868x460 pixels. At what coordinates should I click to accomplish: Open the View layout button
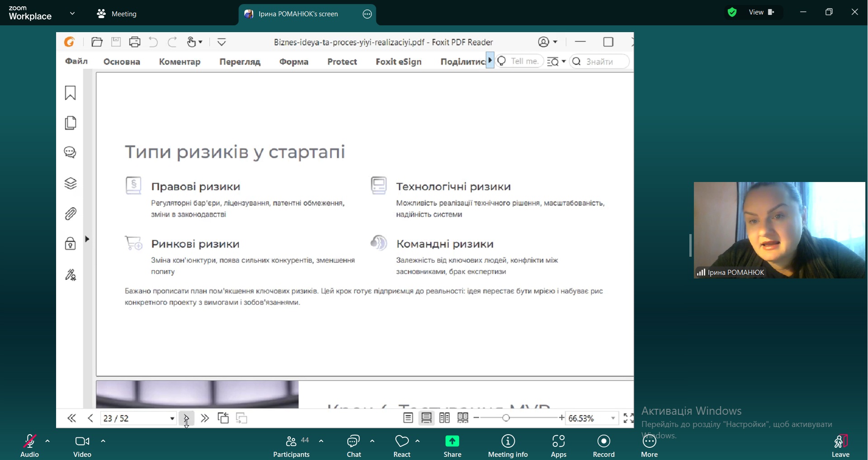click(762, 13)
